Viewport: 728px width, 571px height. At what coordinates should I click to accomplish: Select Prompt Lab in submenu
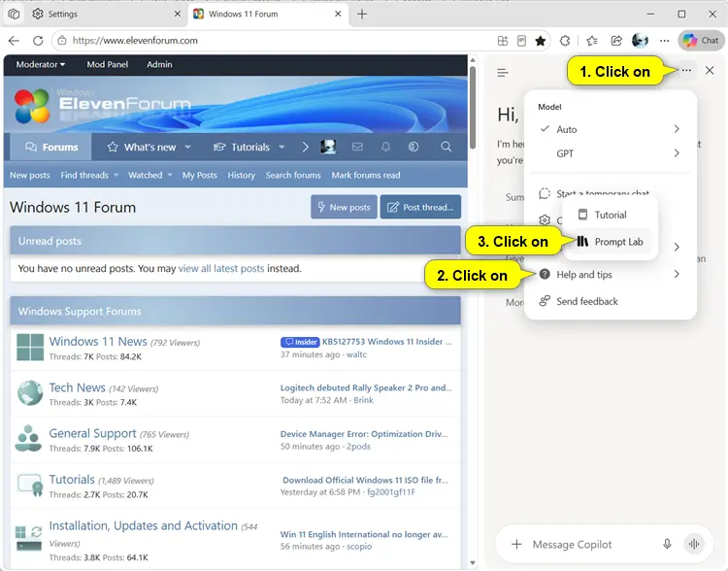coord(611,242)
